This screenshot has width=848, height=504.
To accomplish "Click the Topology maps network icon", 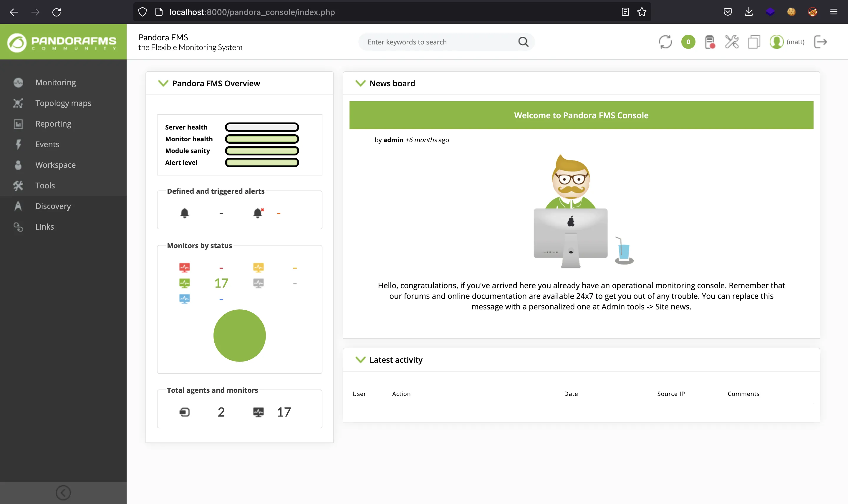I will click(x=18, y=103).
